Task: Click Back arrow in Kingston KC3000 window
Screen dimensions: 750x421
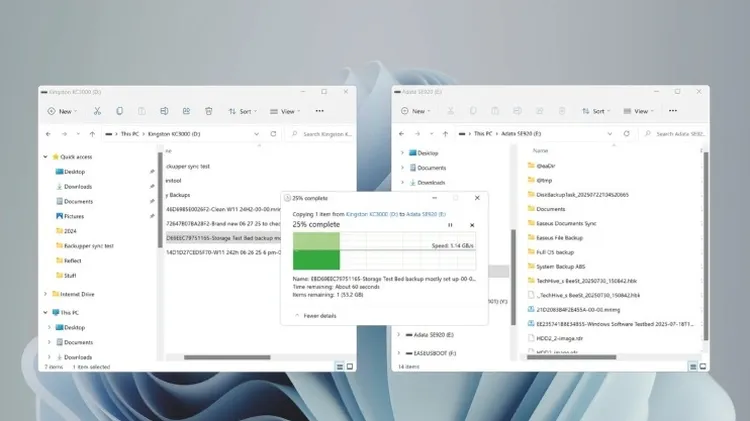Action: [49, 133]
